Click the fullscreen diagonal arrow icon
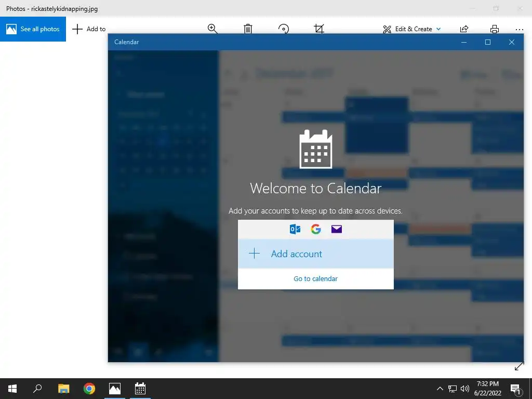 519,366
